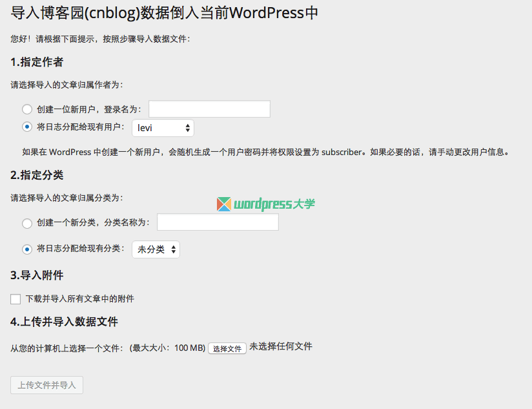Click the colorful wordpress大学 logo icon

click(x=223, y=204)
